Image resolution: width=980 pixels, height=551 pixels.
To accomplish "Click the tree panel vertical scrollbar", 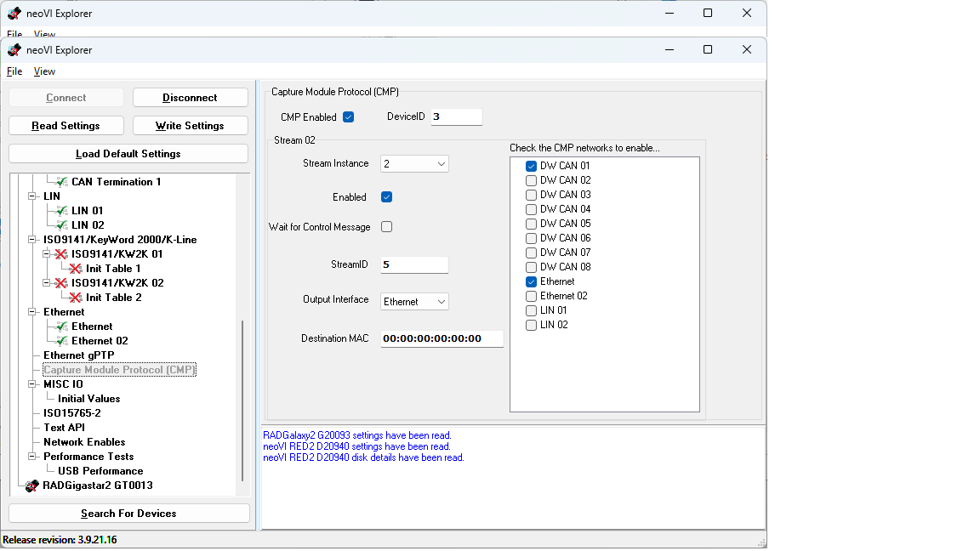I will (242, 400).
